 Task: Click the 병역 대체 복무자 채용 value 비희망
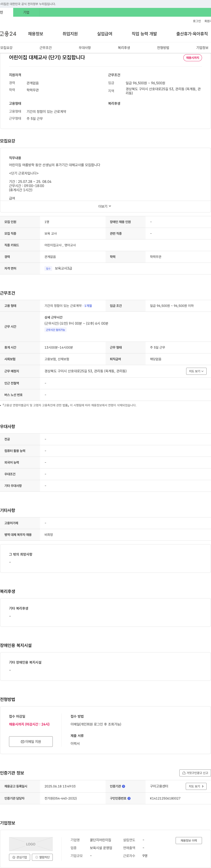(49, 535)
